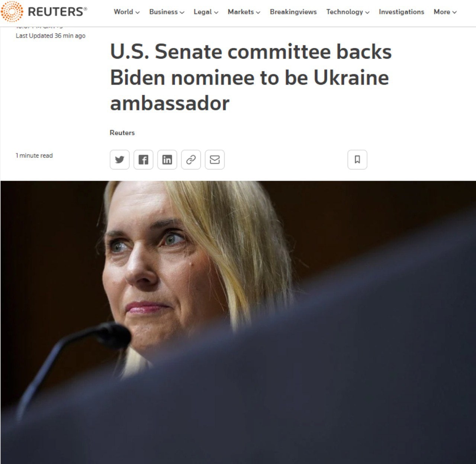
Task: Share article on Facebook
Action: point(144,160)
